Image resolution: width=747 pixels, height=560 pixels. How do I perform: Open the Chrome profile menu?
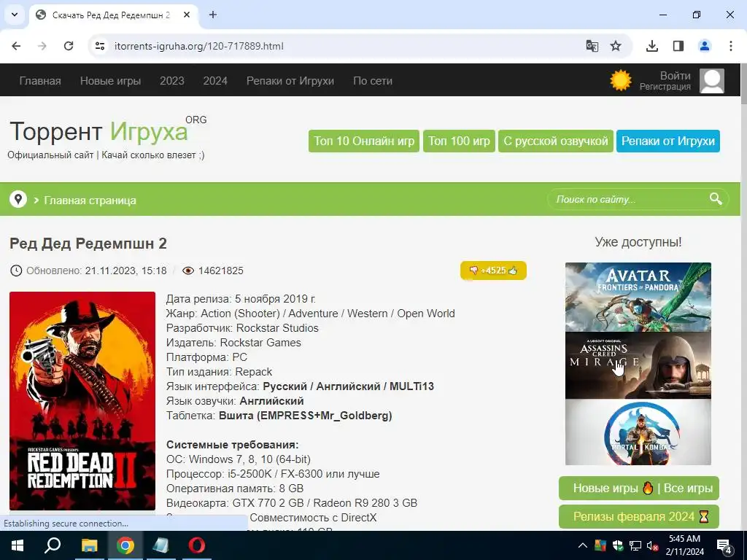coord(705,46)
